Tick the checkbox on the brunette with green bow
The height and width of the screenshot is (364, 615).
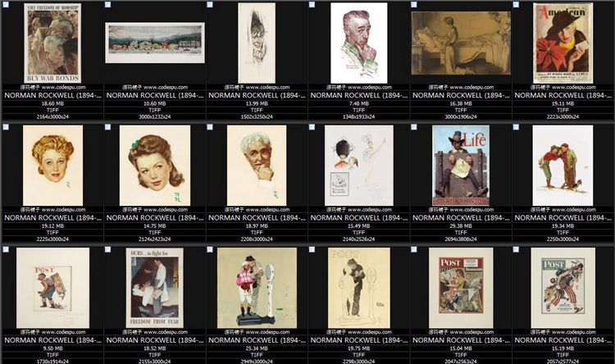[x=108, y=127]
